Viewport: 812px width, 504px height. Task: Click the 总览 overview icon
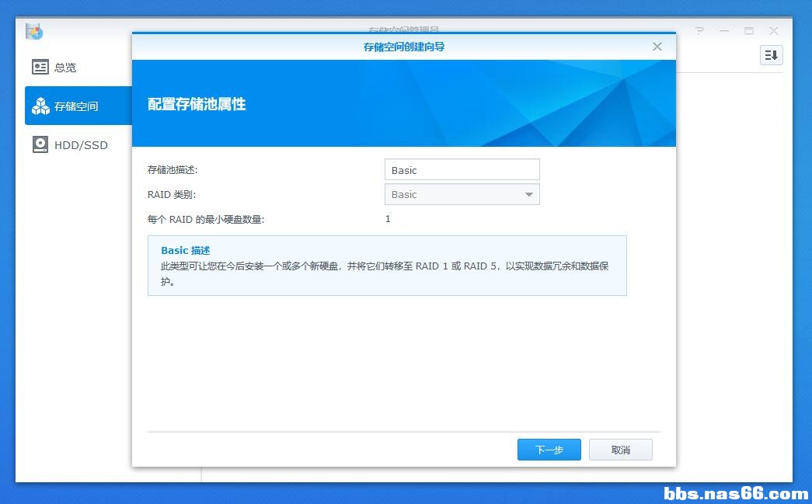pyautogui.click(x=40, y=67)
